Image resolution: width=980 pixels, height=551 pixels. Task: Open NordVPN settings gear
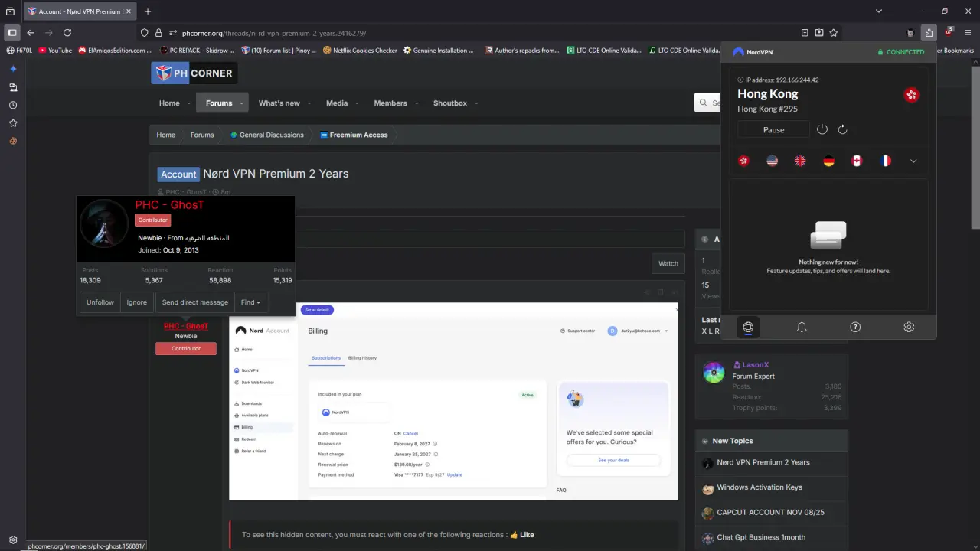[909, 327]
